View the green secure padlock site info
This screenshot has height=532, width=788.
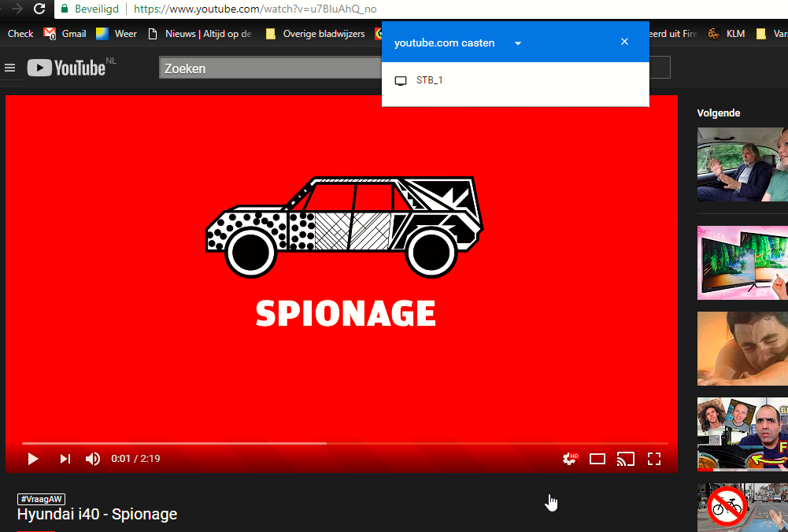click(x=65, y=9)
